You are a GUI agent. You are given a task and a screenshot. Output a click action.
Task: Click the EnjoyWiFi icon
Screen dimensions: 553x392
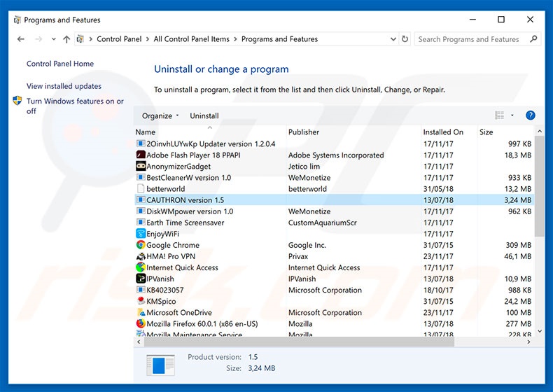141,234
